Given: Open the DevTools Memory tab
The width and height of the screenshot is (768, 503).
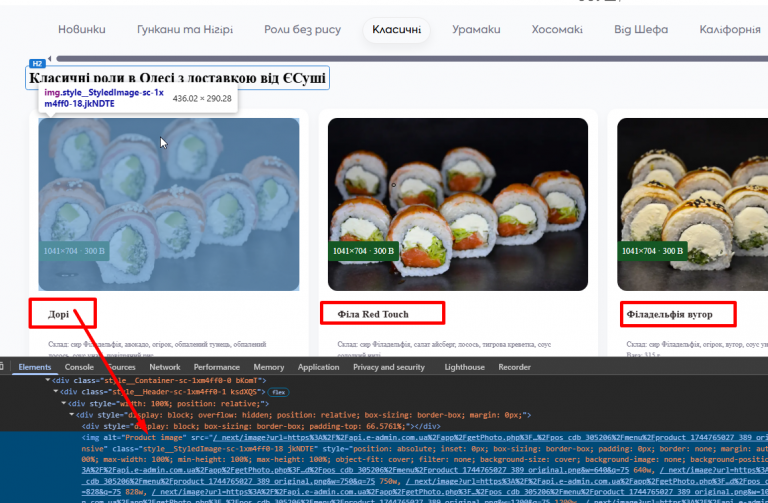Looking at the screenshot, I should (268, 367).
